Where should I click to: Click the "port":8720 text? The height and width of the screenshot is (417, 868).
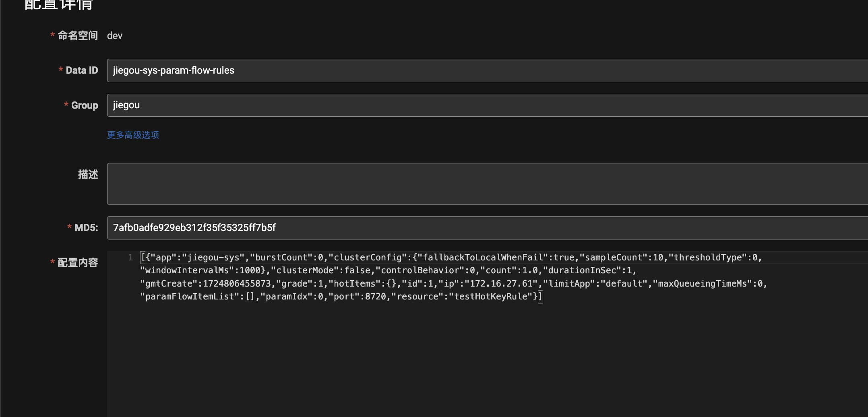[x=357, y=297]
